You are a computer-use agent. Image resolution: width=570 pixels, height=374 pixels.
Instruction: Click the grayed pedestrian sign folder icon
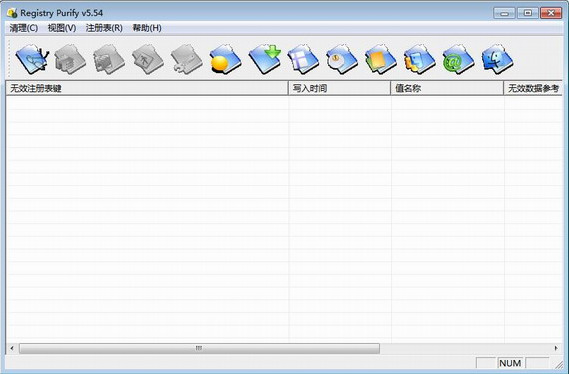(148, 59)
